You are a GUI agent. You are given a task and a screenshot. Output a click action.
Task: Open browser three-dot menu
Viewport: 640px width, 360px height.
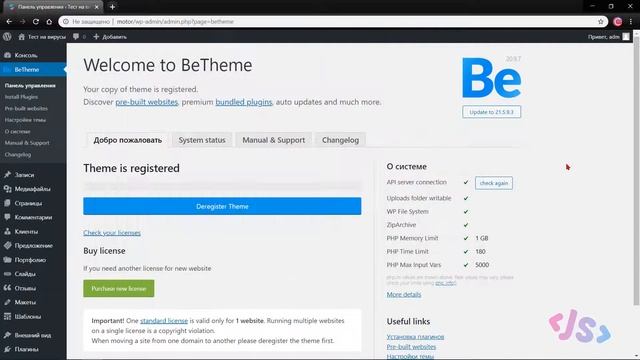[631, 22]
